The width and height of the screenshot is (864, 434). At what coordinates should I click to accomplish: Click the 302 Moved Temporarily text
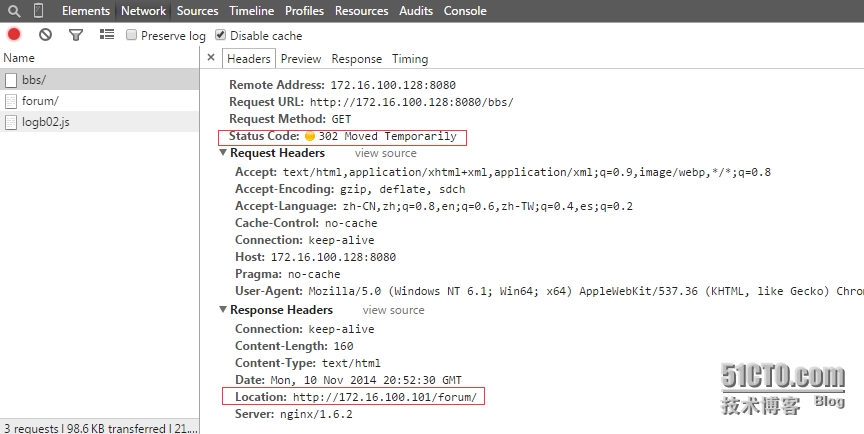tap(387, 137)
